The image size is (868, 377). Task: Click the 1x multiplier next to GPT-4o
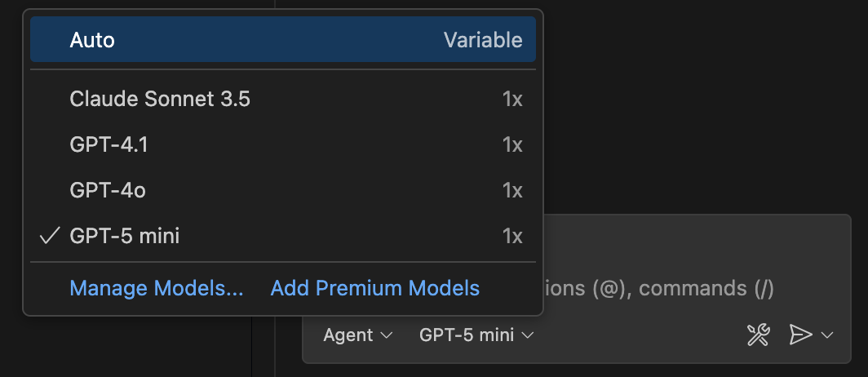pos(512,191)
